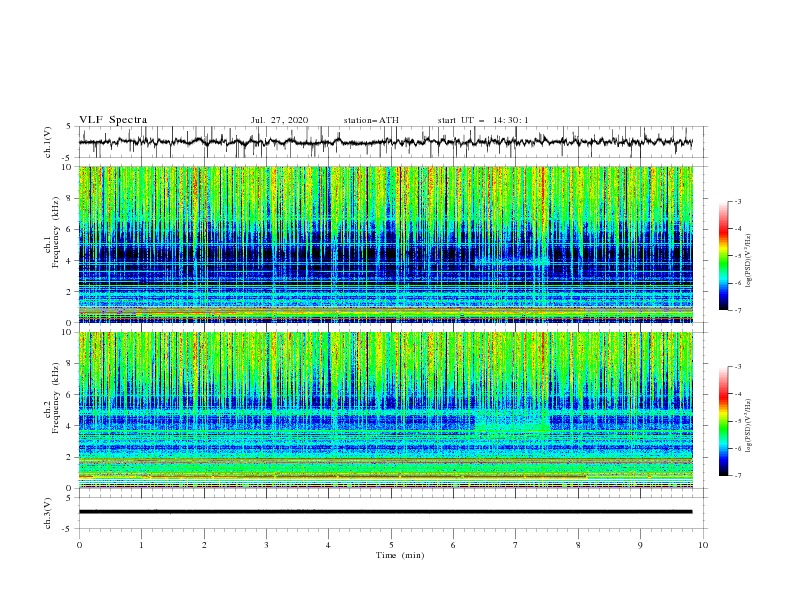This screenshot has width=792, height=612.
Task: Click the upper color scale bar
Action: coord(723,256)
